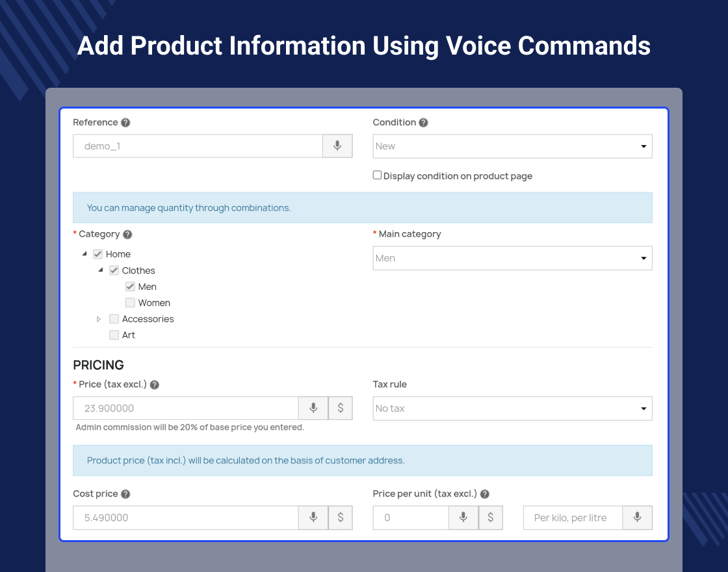Viewport: 728px width, 572px height.
Task: Click the Display condition on product page label
Action: click(458, 176)
